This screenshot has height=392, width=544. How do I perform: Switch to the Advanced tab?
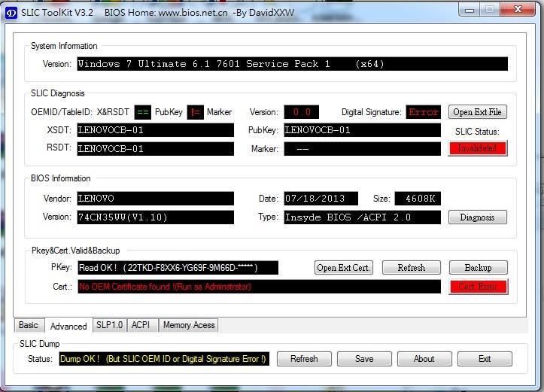coord(68,326)
